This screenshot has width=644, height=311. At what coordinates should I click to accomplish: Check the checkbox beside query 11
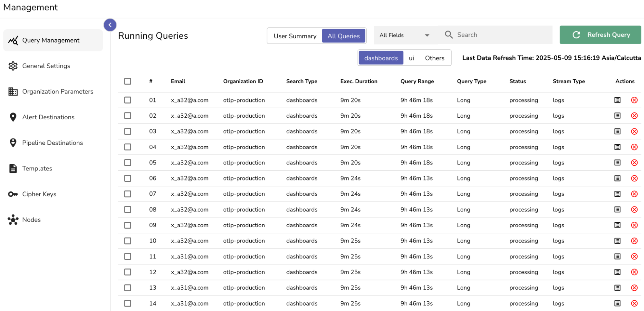pyautogui.click(x=127, y=256)
